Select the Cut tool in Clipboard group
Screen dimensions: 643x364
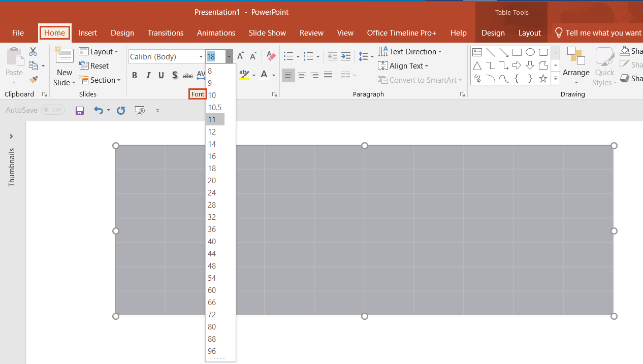[33, 51]
